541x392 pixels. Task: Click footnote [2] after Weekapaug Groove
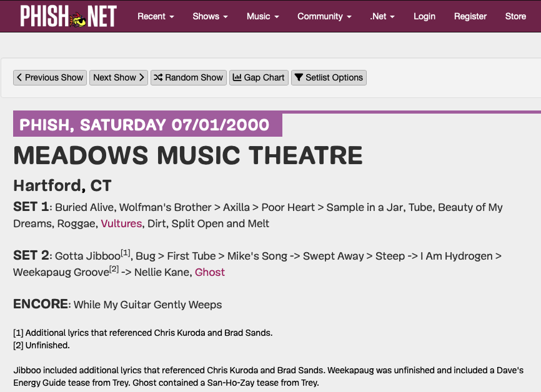[114, 269]
